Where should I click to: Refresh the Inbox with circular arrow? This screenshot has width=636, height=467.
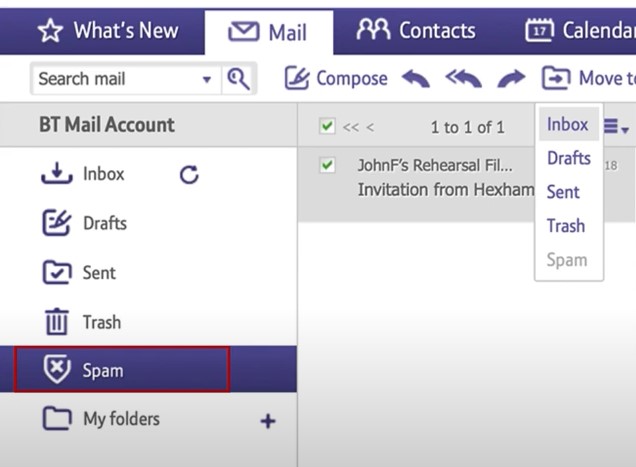(189, 175)
